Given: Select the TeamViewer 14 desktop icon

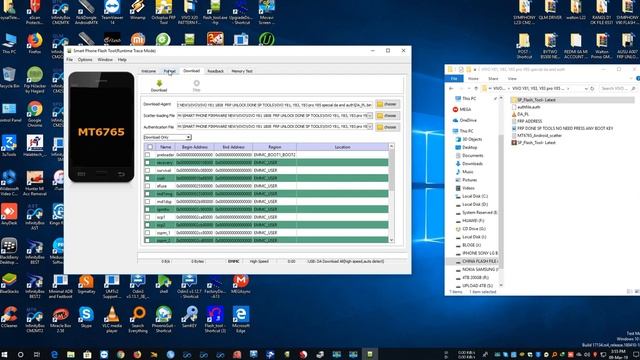Looking at the screenshot, I should coord(112,12).
